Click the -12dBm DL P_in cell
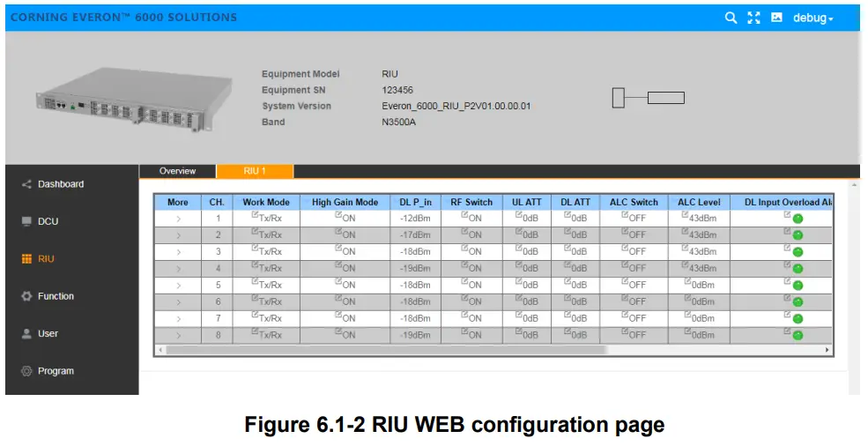The image size is (868, 446). (415, 219)
